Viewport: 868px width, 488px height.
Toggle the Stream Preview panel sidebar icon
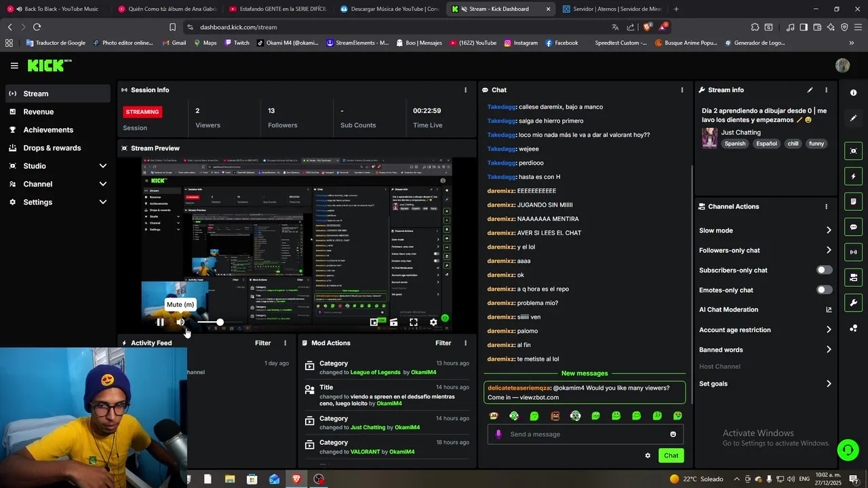pos(853,150)
